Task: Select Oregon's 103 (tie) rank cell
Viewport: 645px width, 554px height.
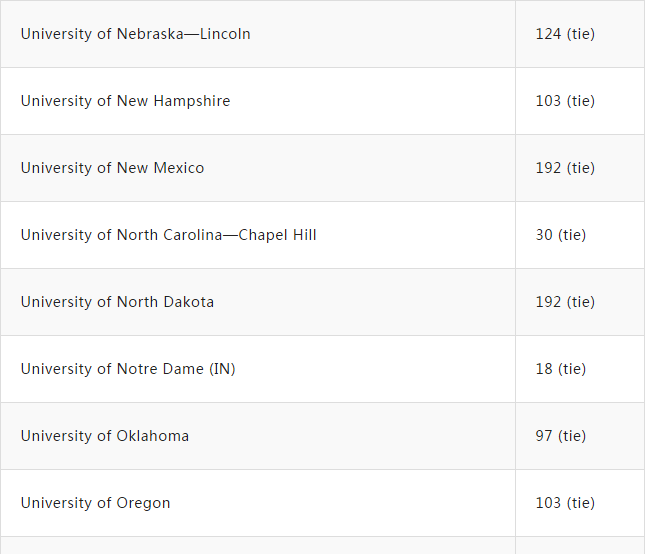Action: coord(565,503)
